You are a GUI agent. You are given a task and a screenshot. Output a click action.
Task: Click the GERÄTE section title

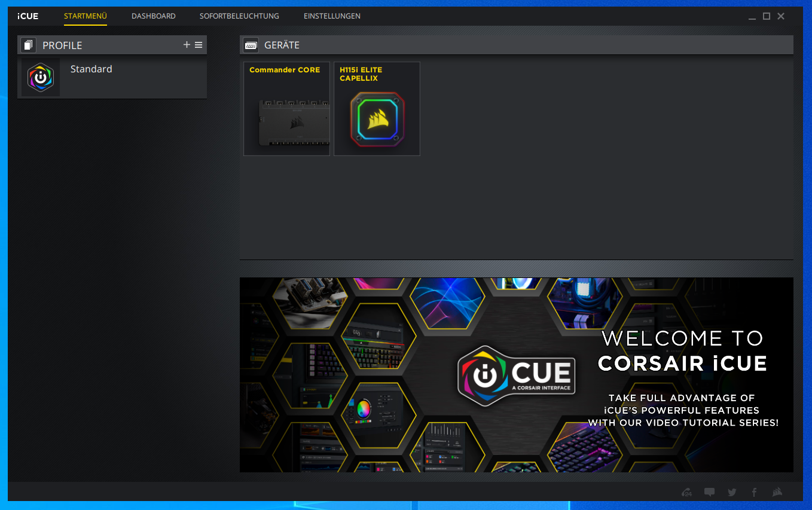[x=282, y=45]
